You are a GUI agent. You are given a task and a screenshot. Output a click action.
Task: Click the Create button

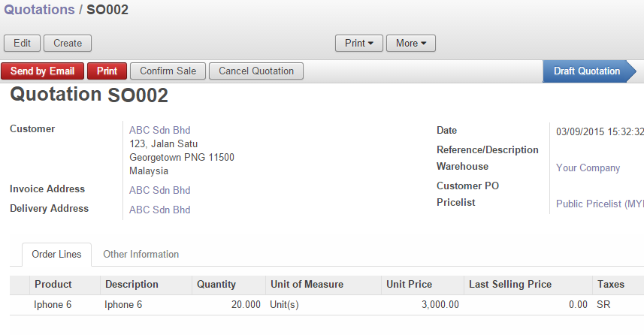[67, 44]
